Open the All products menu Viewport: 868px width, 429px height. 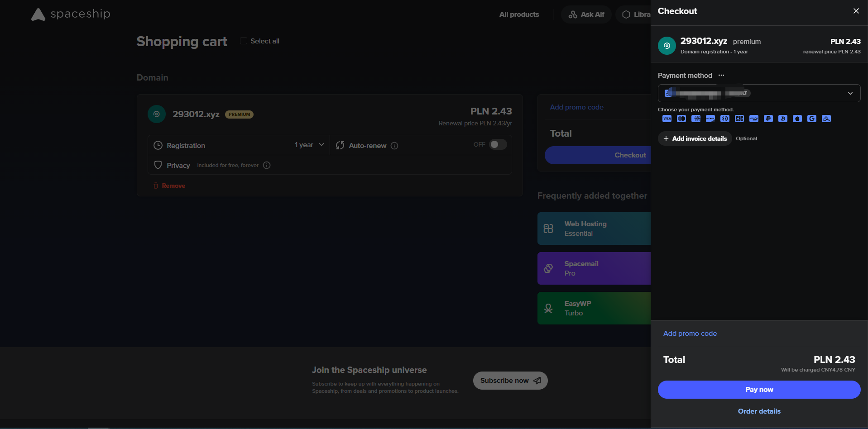(x=519, y=14)
